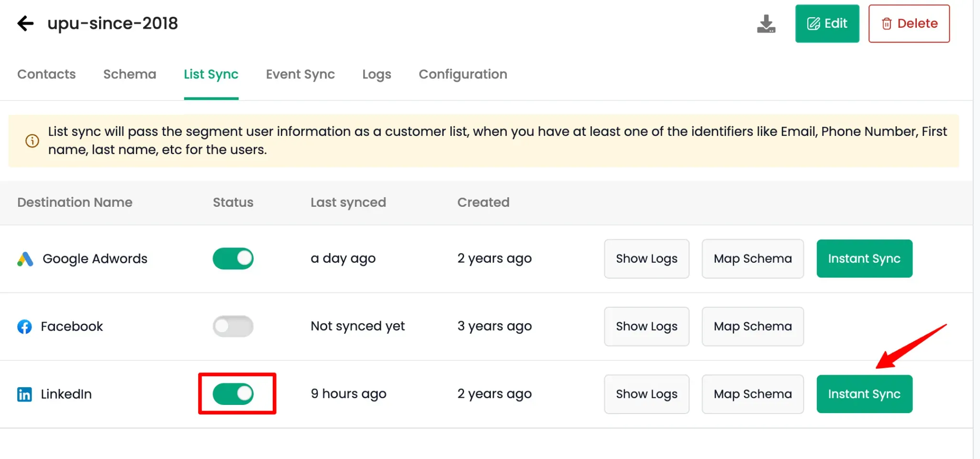980x459 pixels.
Task: Disable the Google Adwords status toggle
Action: (x=233, y=258)
